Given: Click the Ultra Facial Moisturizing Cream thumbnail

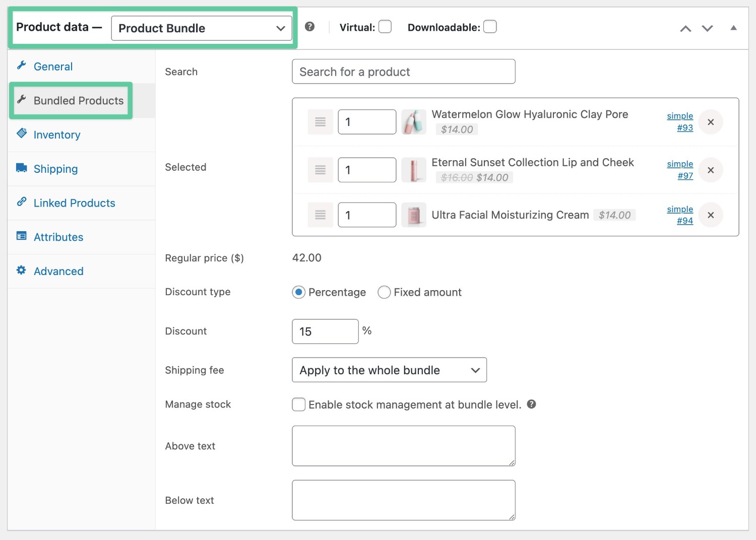Looking at the screenshot, I should click(x=414, y=215).
